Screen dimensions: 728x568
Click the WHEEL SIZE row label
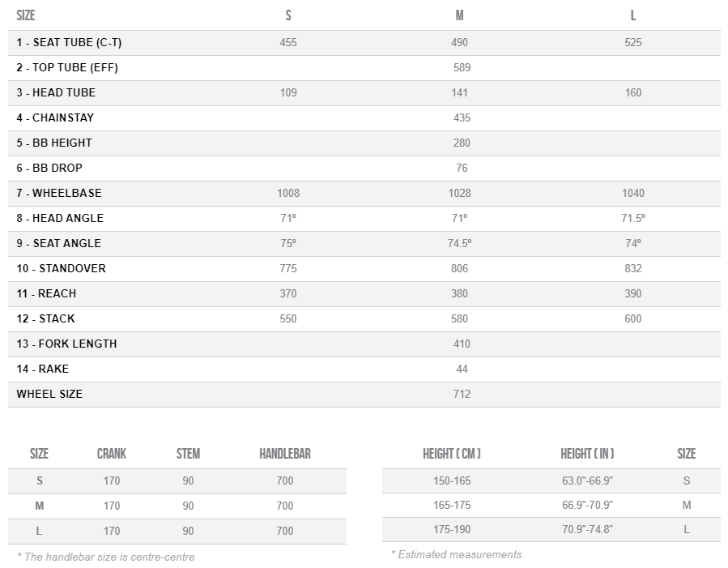[49, 394]
